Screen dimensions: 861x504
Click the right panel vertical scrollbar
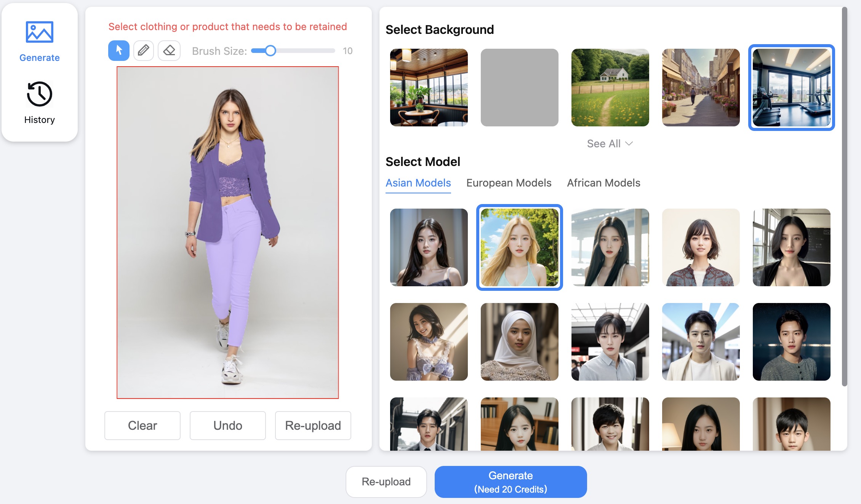(x=844, y=196)
